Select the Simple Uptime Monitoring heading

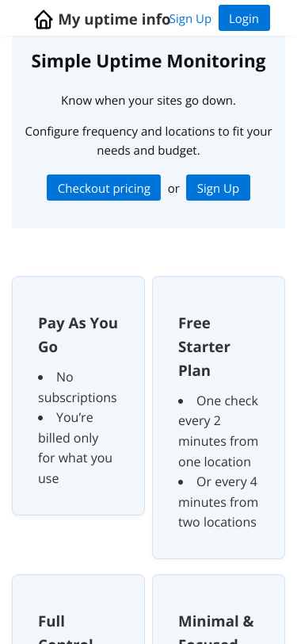[x=149, y=61]
